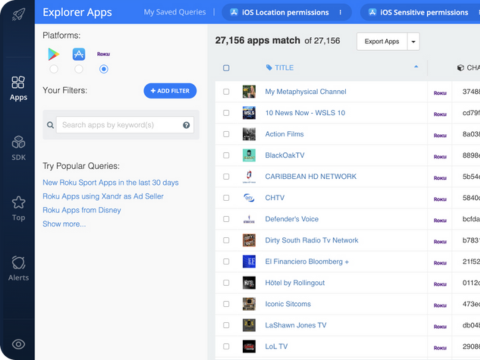This screenshot has height=360, width=480.
Task: Open the Alerts sidebar item
Action: (18, 269)
